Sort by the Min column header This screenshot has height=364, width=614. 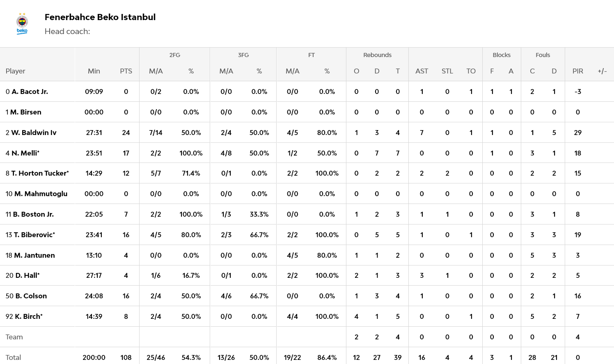click(x=94, y=71)
